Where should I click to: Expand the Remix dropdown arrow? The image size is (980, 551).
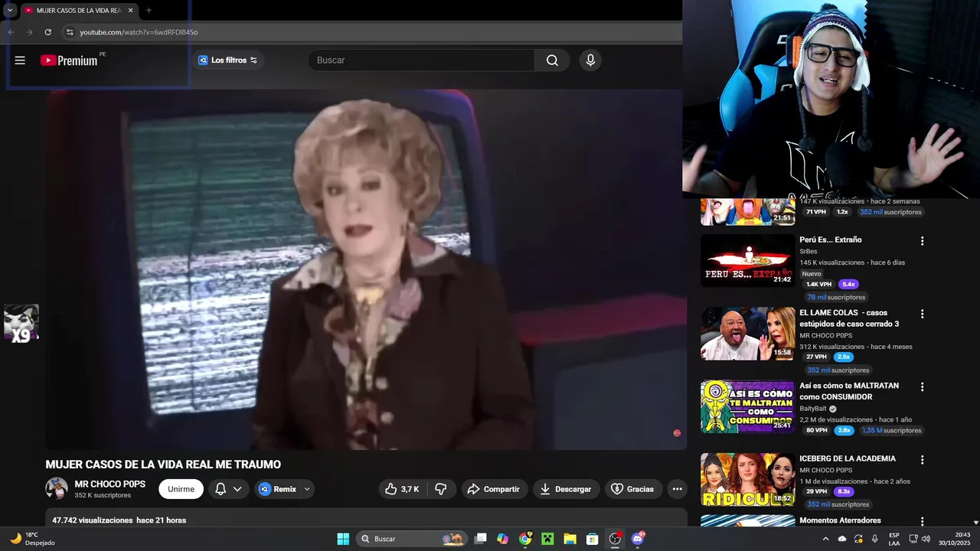pos(307,489)
